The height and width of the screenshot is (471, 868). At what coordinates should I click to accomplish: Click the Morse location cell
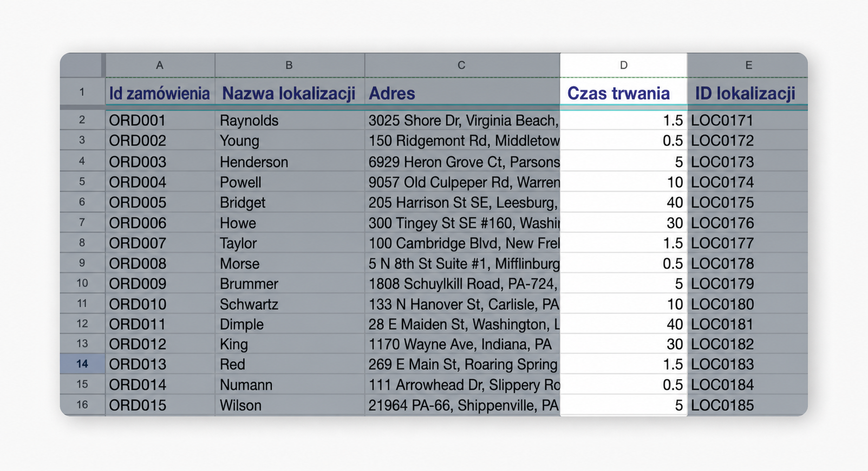click(289, 263)
